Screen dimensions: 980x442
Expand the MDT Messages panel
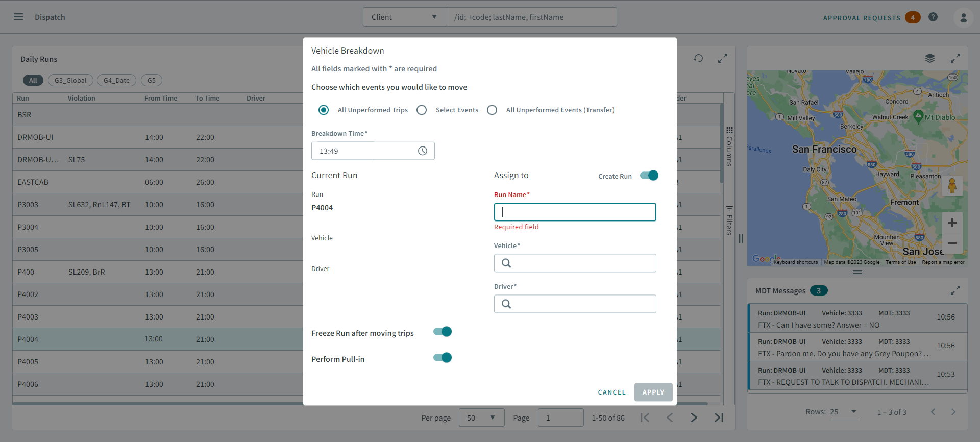[x=955, y=290]
